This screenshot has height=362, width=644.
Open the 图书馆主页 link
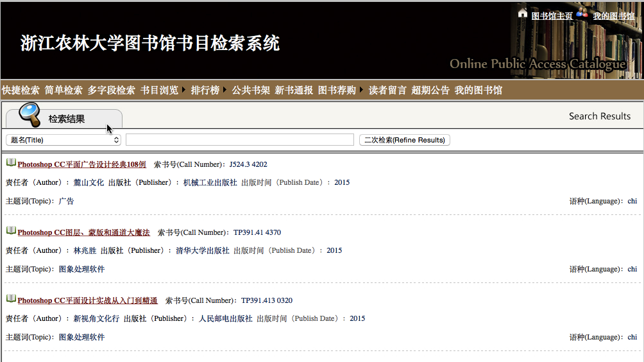pos(552,16)
